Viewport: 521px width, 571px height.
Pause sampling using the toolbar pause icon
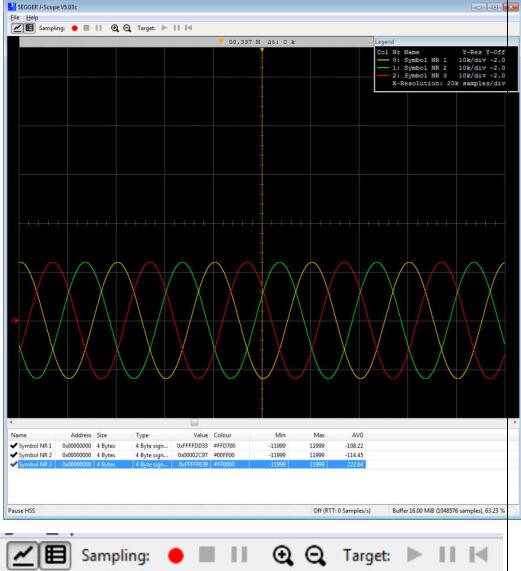[99, 28]
